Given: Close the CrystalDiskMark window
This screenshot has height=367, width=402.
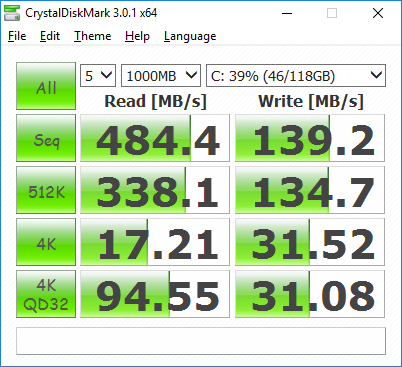Looking at the screenshot, I should 378,13.
